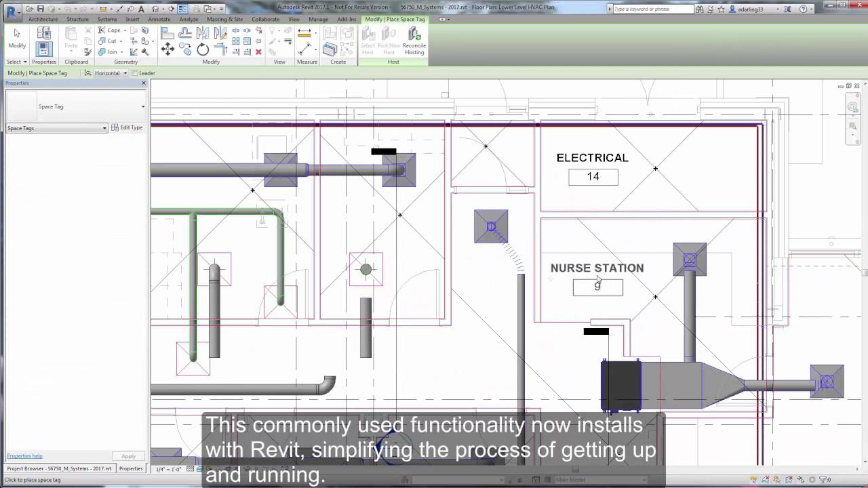
Task: Select the Move tool in Modify panel
Action: 167,49
